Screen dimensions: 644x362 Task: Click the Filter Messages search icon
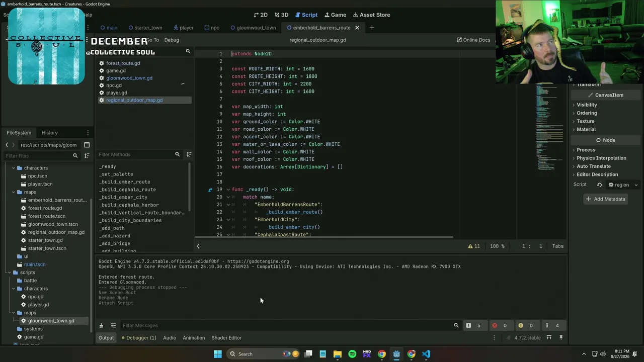(x=456, y=325)
